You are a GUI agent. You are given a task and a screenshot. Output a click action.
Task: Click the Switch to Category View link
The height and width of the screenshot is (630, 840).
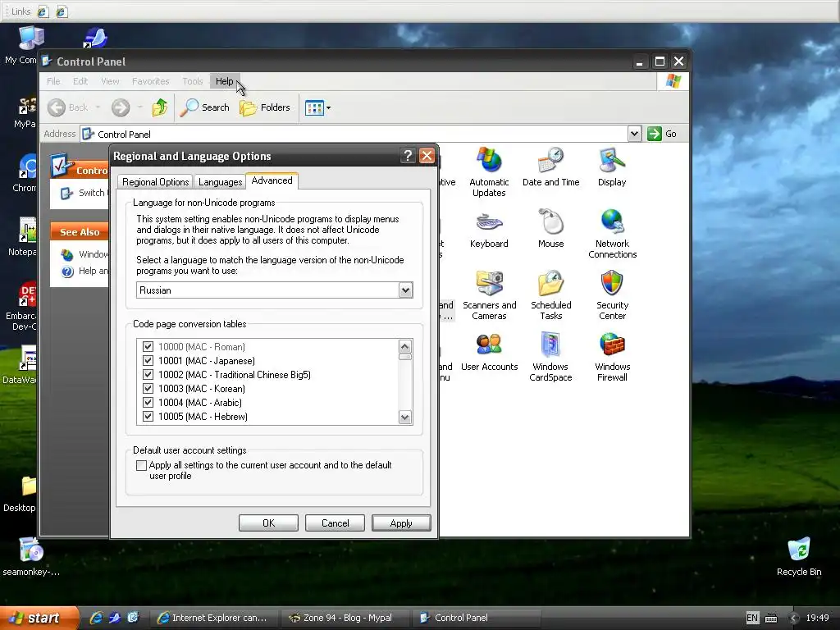tap(84, 193)
